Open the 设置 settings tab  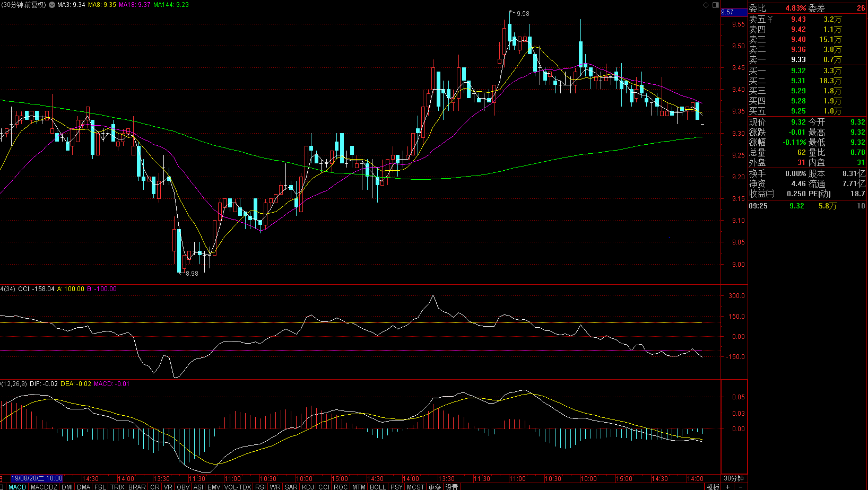(x=452, y=487)
